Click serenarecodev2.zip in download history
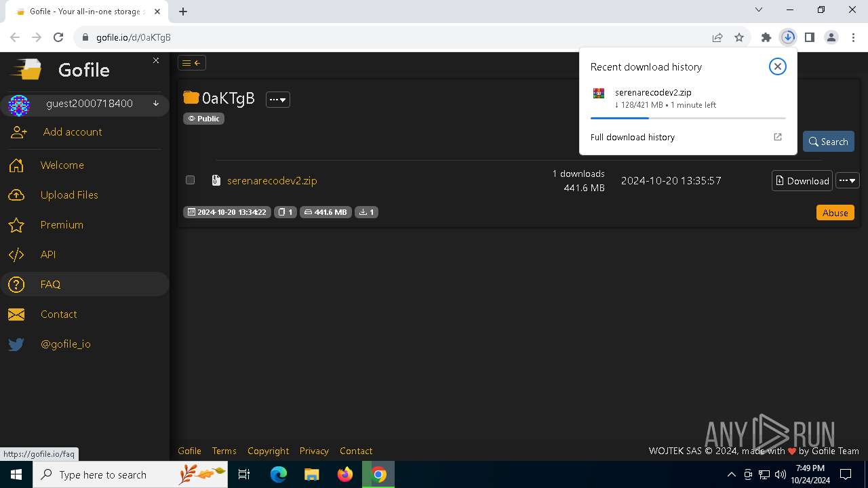868x488 pixels. [x=653, y=92]
